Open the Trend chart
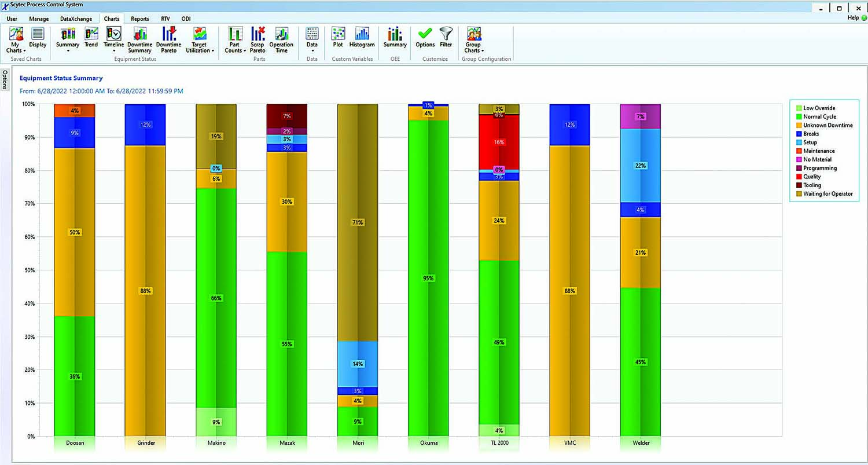 click(x=91, y=38)
